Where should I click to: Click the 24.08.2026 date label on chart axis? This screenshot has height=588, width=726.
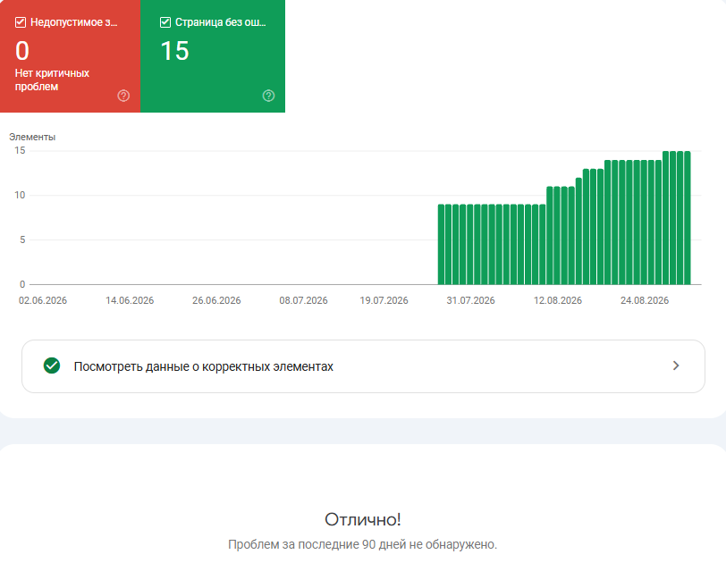(x=645, y=301)
